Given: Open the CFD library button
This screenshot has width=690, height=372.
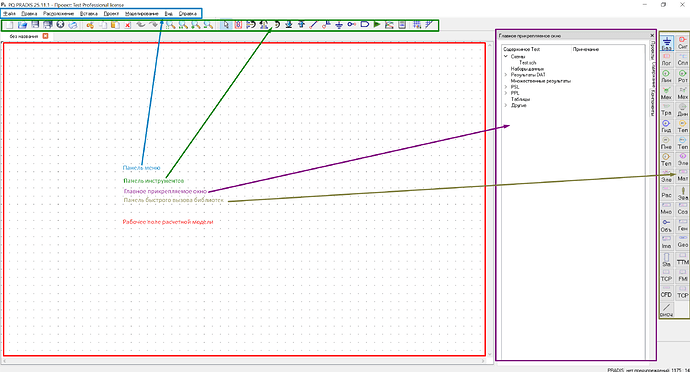Looking at the screenshot, I should coord(667,292).
